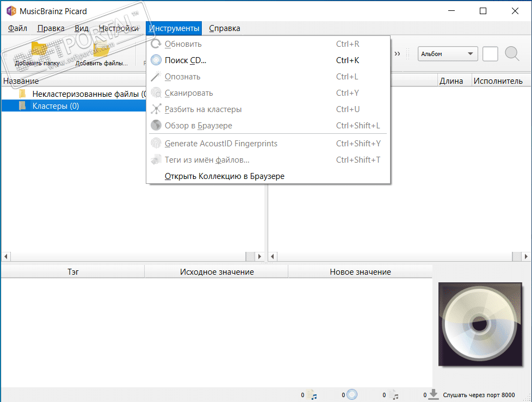Click Слушать через порт 8000 status text

[479, 395]
